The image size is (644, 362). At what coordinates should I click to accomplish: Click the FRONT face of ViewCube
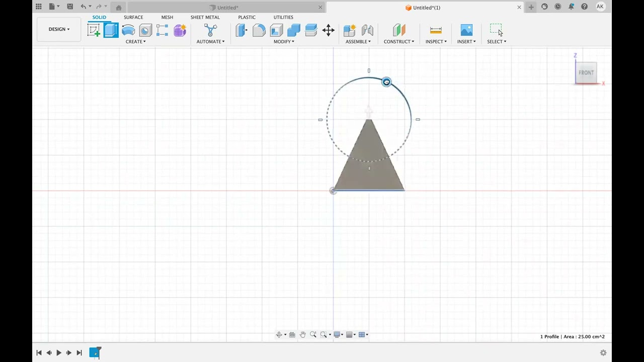pyautogui.click(x=586, y=72)
